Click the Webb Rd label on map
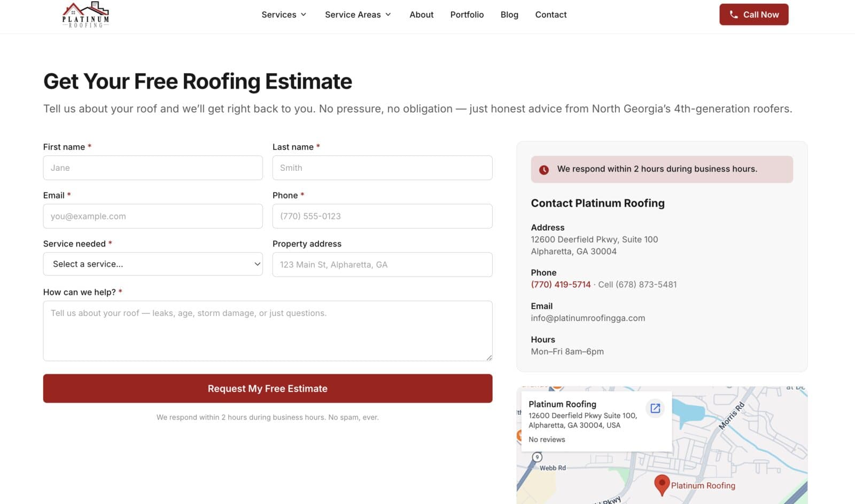The height and width of the screenshot is (504, 855). pyautogui.click(x=553, y=468)
